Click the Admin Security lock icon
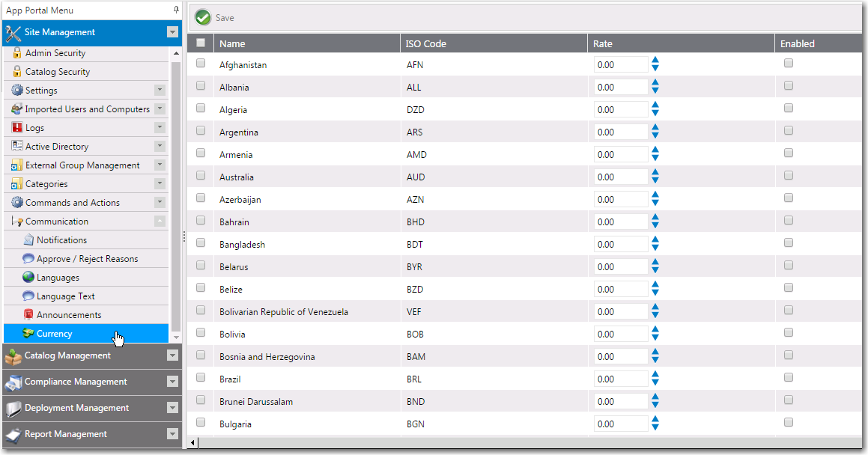 17,53
